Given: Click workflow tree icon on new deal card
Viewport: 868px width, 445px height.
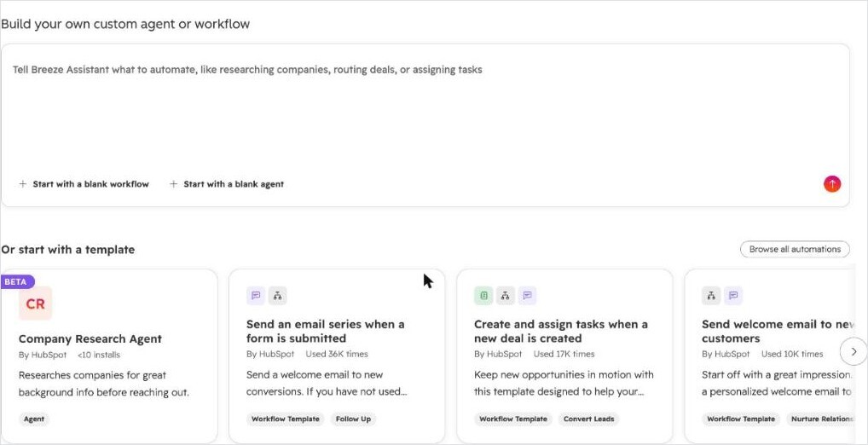Looking at the screenshot, I should pyautogui.click(x=506, y=296).
